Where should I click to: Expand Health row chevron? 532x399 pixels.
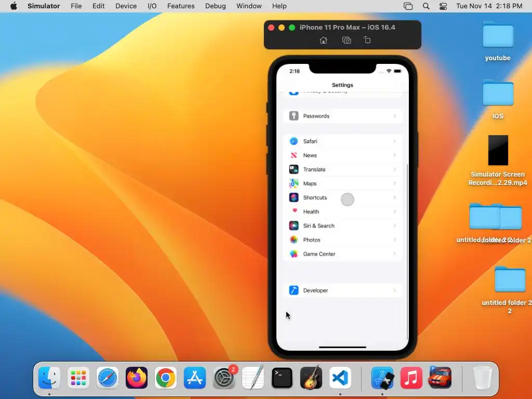pyautogui.click(x=395, y=212)
